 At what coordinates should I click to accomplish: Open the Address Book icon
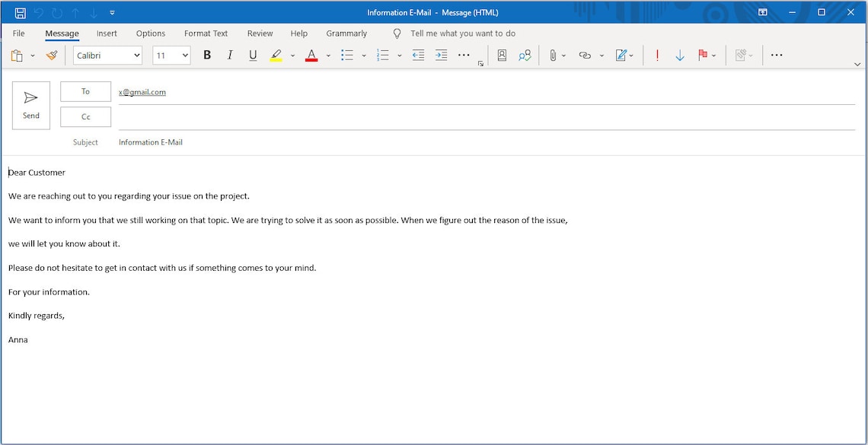502,56
